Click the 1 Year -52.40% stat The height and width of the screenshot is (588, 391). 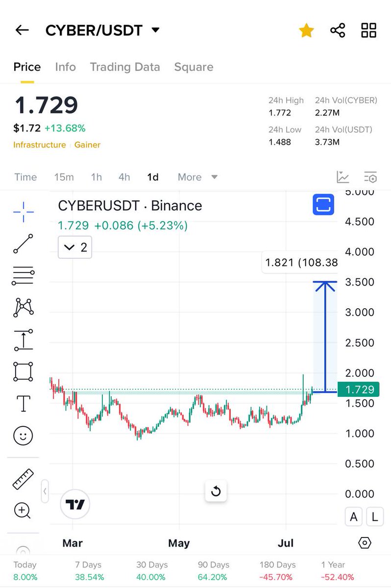click(338, 571)
